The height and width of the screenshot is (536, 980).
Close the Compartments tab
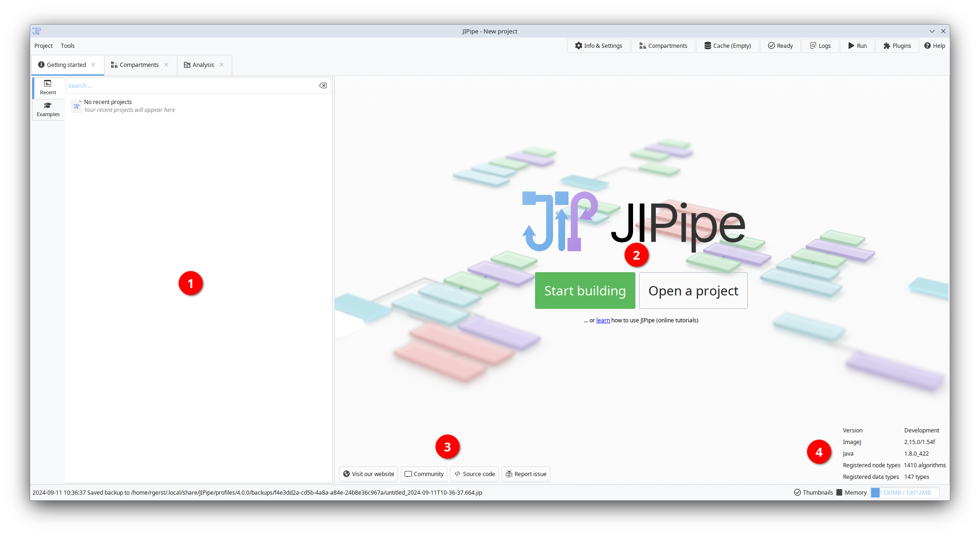[x=166, y=65]
